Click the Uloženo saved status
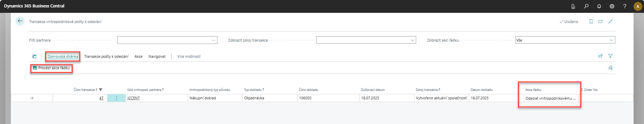The width and height of the screenshot is (644, 124). click(x=569, y=22)
